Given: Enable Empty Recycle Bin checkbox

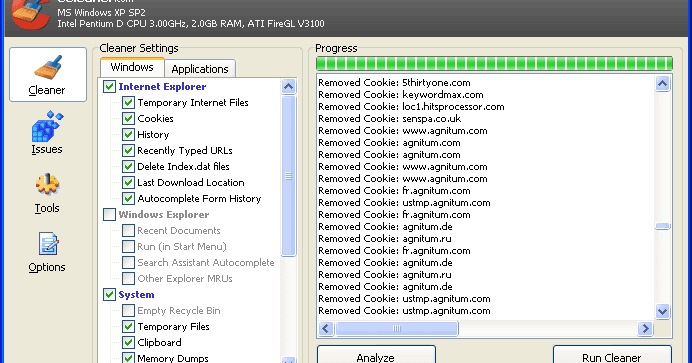Looking at the screenshot, I should [x=128, y=311].
